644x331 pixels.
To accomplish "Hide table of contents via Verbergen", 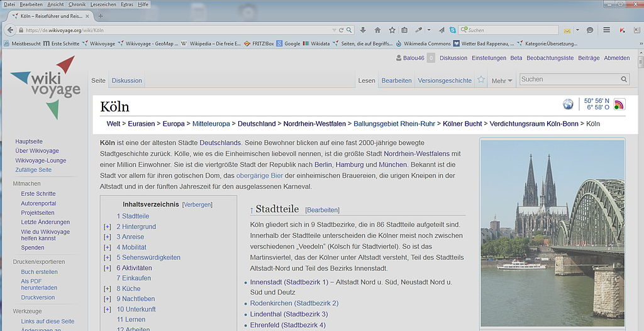I will tap(197, 205).
